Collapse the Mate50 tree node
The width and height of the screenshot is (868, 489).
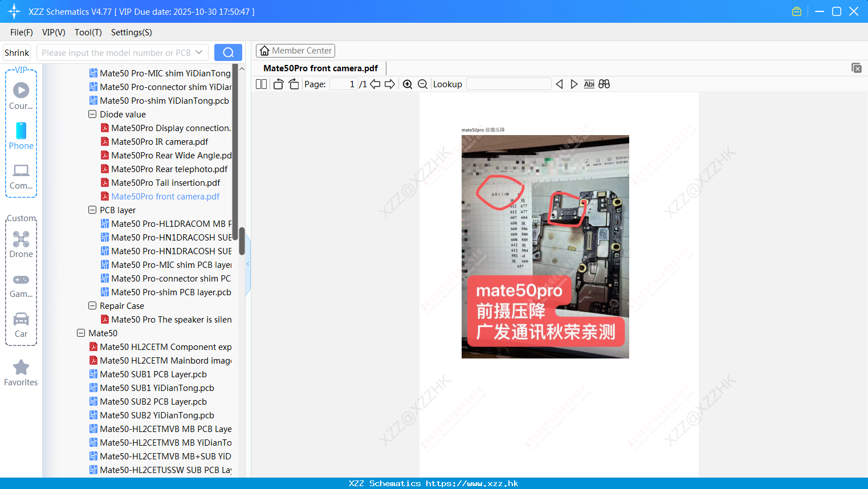[81, 333]
